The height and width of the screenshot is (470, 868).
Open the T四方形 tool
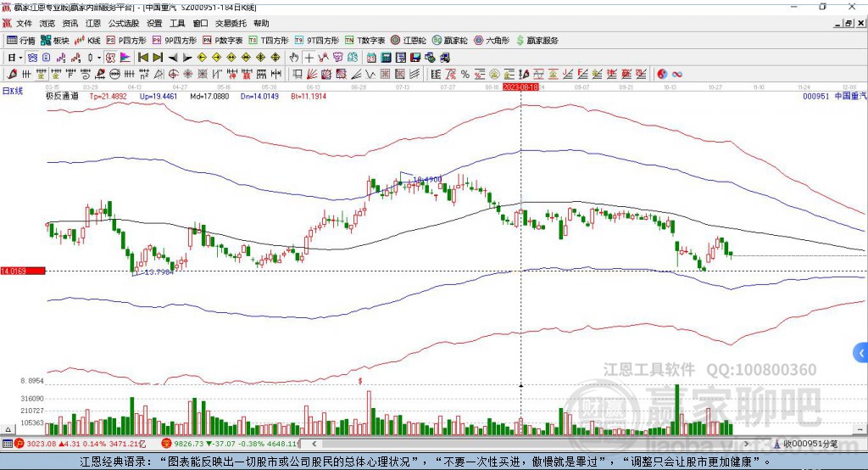click(x=269, y=41)
